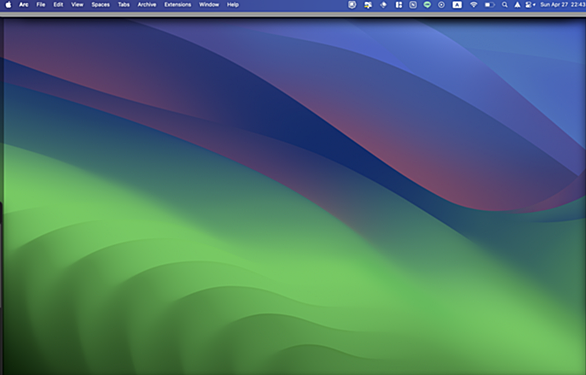Image resolution: width=586 pixels, height=375 pixels.
Task: Open the input source 'A' menu
Action: pyautogui.click(x=457, y=5)
